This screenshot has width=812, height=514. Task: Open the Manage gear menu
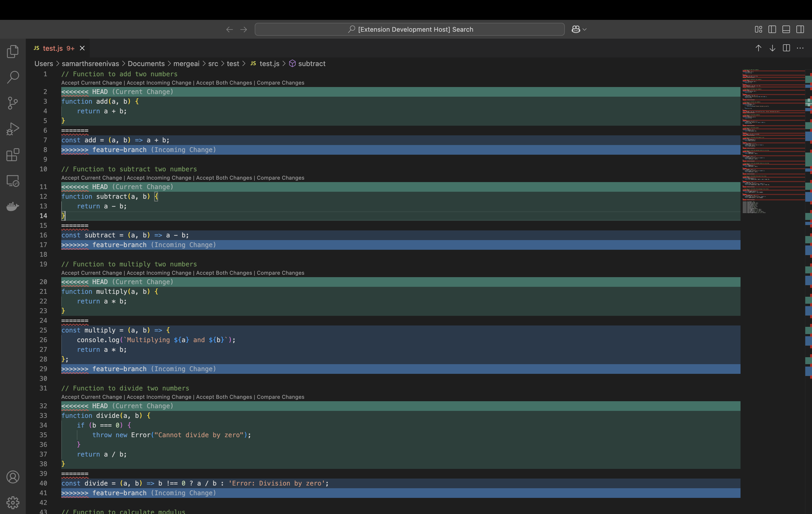[x=13, y=502]
